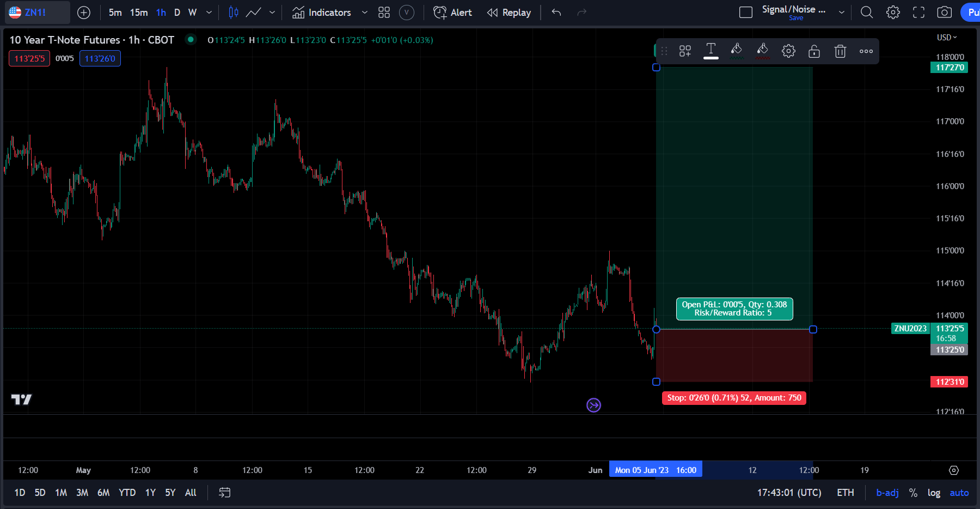Open the drawing template icon on floating toolbar

[x=684, y=51]
